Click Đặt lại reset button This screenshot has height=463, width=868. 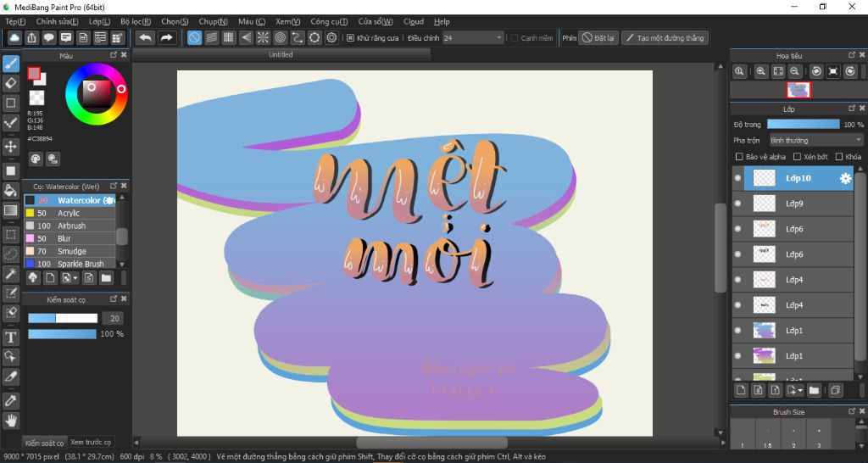(598, 37)
